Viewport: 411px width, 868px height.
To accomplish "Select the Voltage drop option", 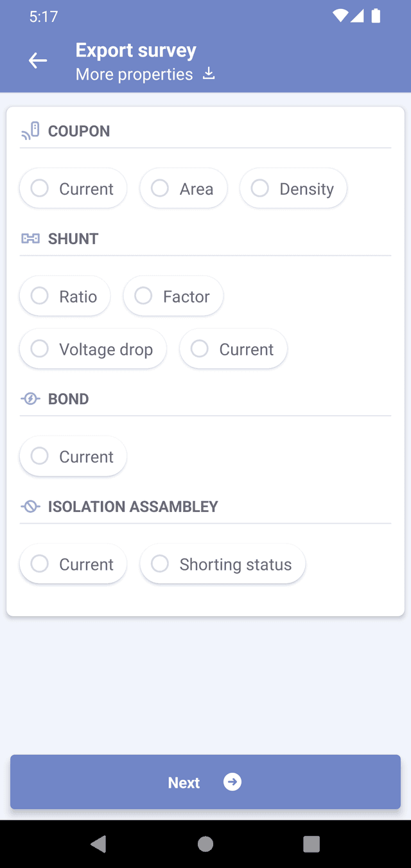I will (x=93, y=349).
